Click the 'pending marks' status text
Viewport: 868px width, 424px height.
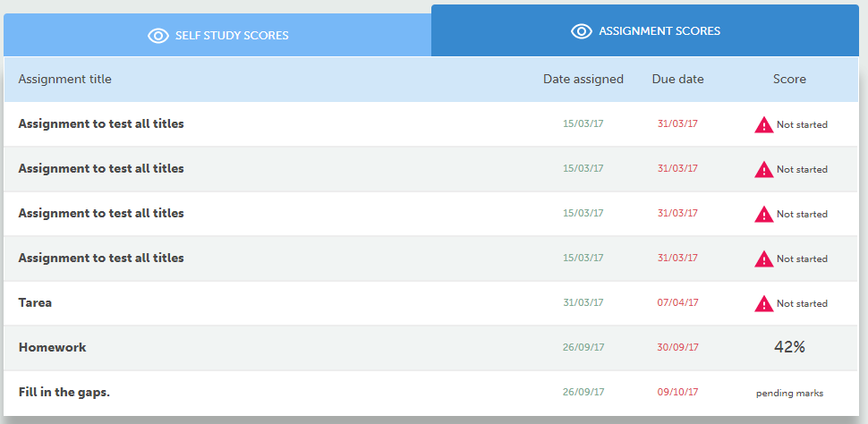pos(789,393)
